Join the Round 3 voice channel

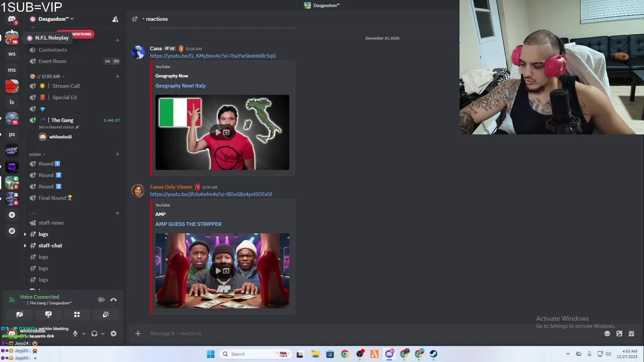(x=49, y=187)
